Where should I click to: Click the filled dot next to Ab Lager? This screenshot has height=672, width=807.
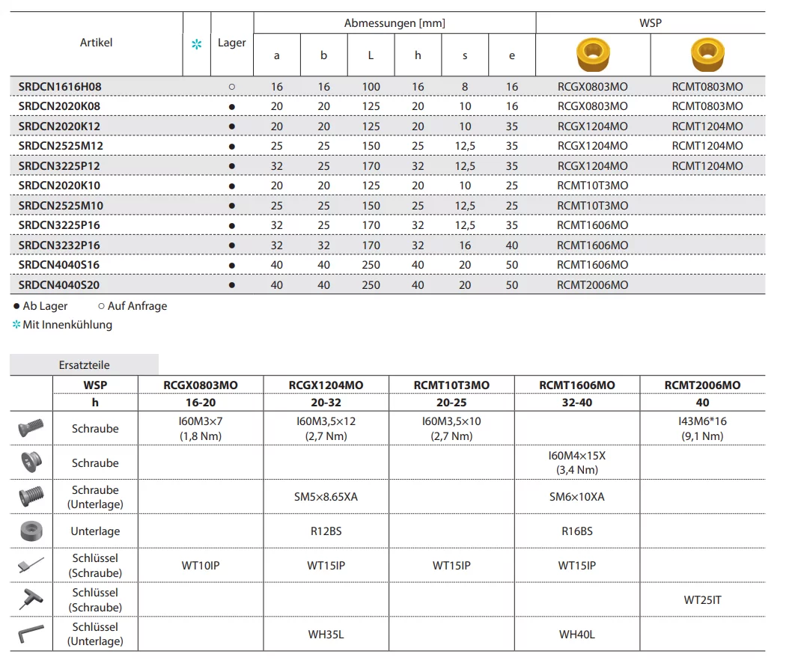pos(16,306)
